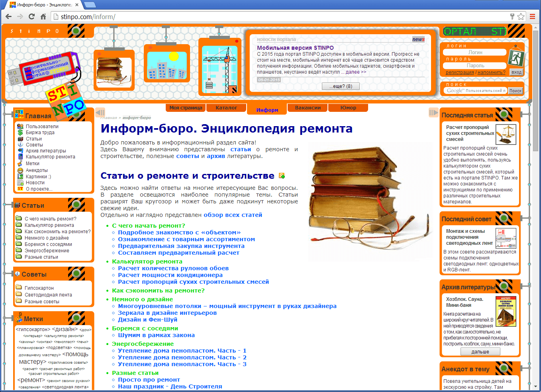Go back with the browser back arrow
This screenshot has width=541, height=392.
(x=8, y=17)
